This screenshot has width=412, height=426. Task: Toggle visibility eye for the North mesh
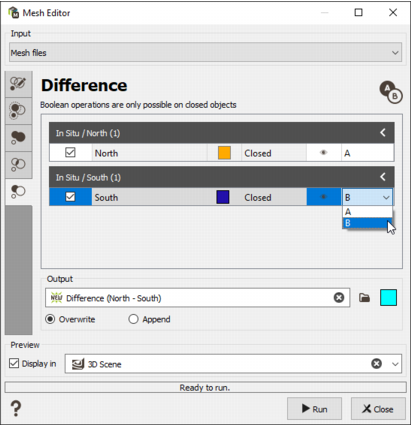click(323, 153)
